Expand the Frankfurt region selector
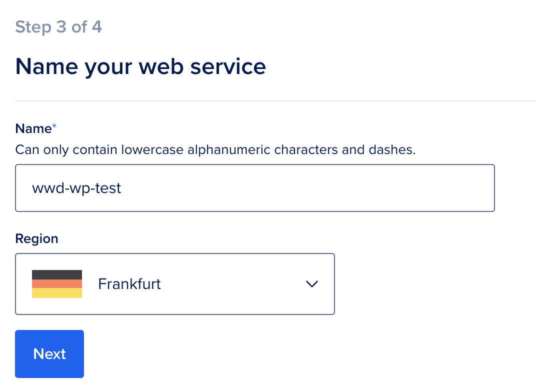Screen dimensions: 536x392 (175, 283)
